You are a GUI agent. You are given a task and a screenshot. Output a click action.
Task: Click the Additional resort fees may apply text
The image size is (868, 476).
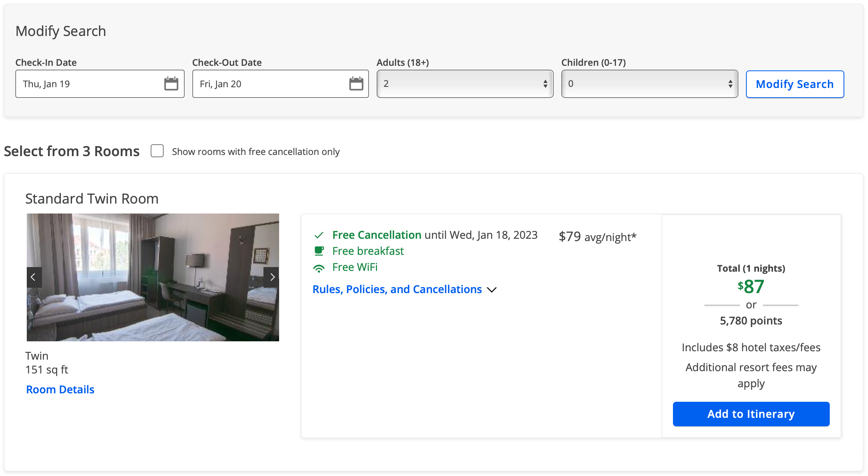[x=751, y=375]
